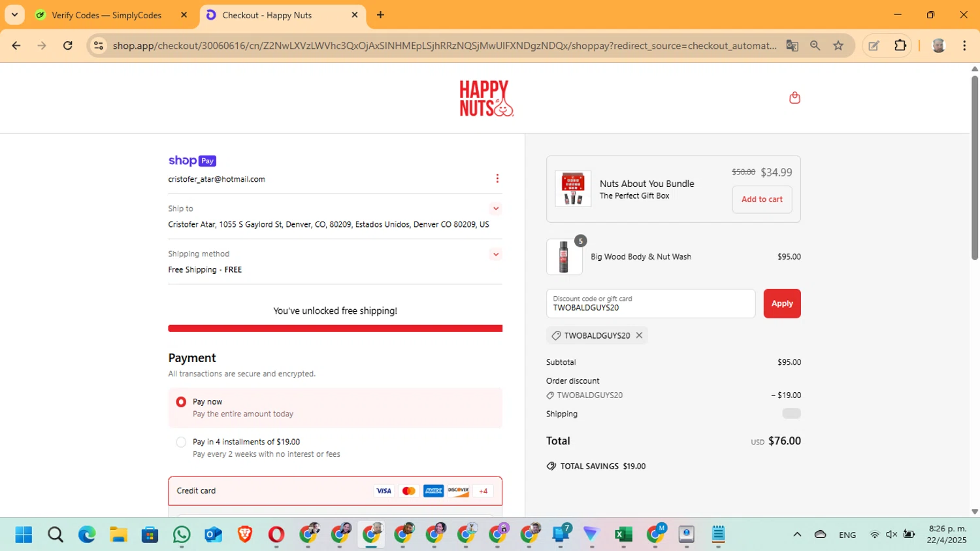Open the zoom magnifier icon in address bar
This screenshot has height=551, width=980.
point(815,46)
